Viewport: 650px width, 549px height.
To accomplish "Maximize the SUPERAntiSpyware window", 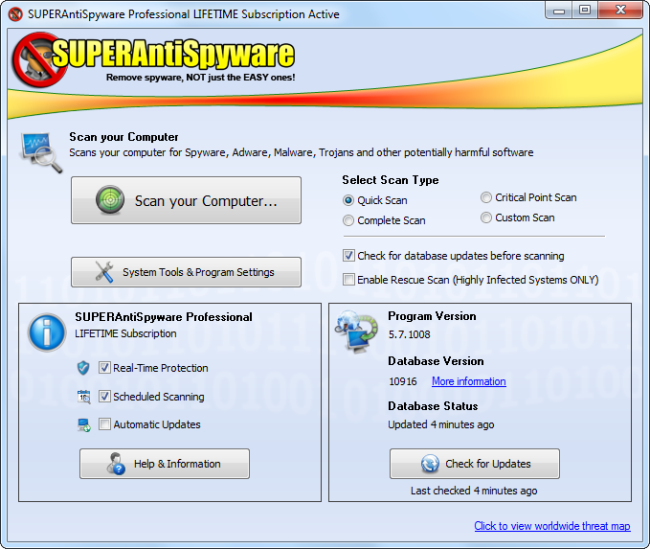I will pos(585,10).
